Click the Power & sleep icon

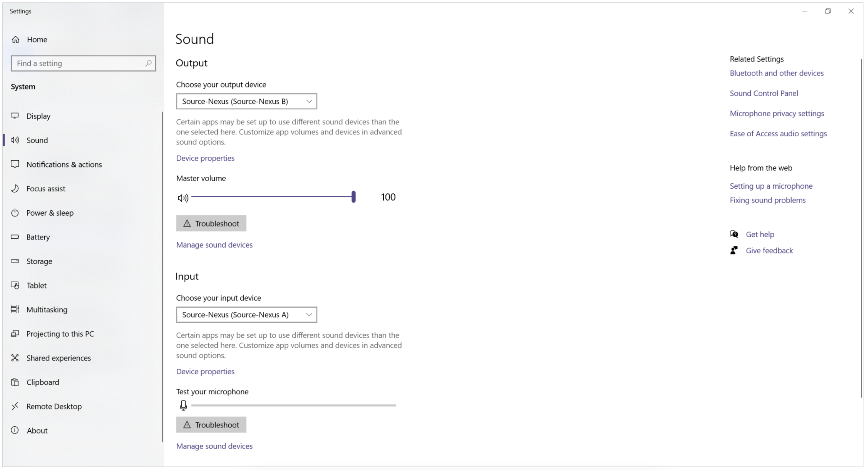pyautogui.click(x=15, y=213)
